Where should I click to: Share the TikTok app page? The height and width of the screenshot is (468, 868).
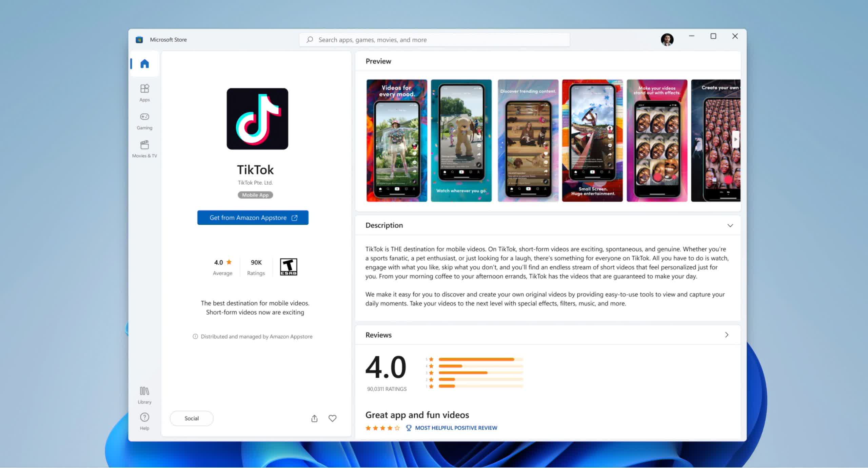[314, 418]
